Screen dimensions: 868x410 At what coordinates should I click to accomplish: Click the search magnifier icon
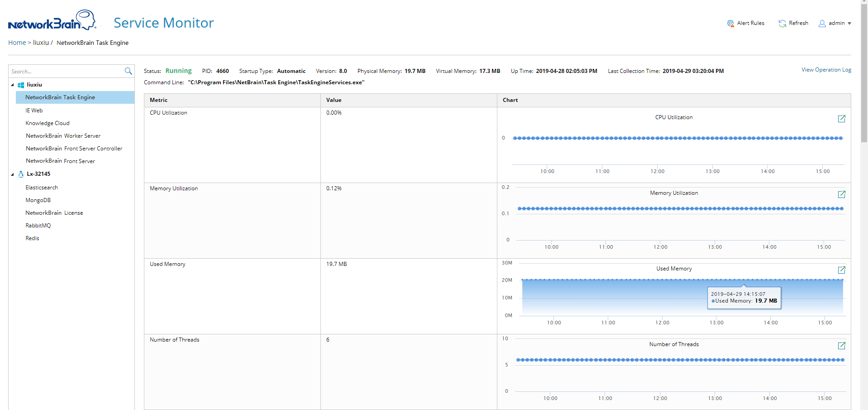tap(129, 71)
